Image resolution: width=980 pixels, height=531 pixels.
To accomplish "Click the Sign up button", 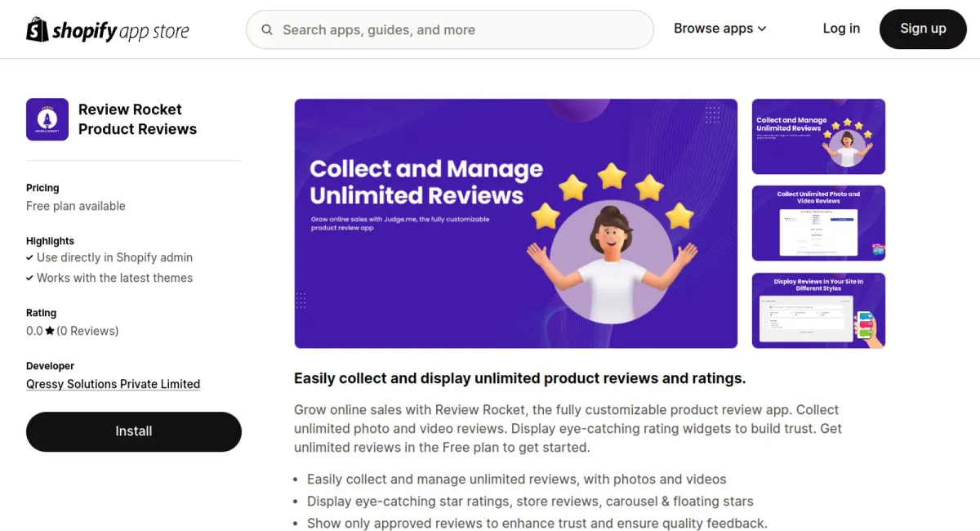I will pyautogui.click(x=923, y=29).
